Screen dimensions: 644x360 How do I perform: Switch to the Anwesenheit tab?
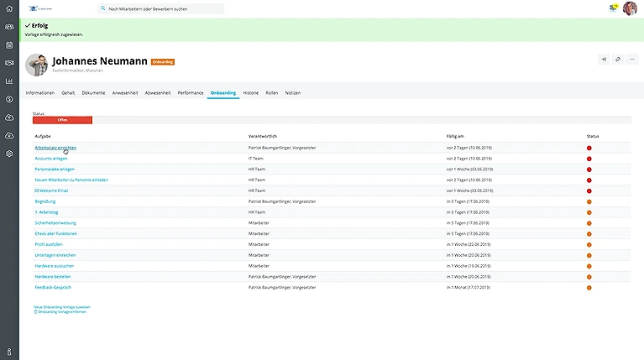tap(125, 93)
